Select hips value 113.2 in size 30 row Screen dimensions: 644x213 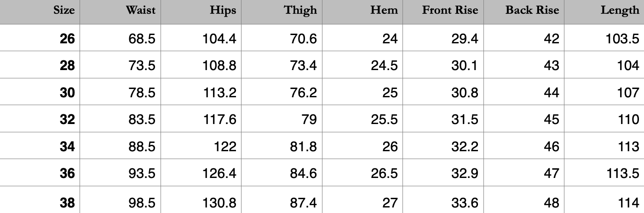[x=219, y=93]
